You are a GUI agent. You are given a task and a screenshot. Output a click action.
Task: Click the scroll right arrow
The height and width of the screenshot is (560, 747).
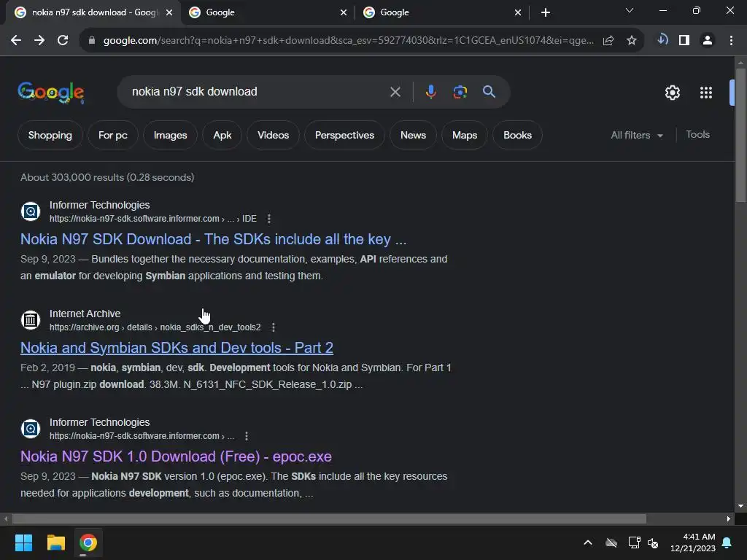[729, 518]
